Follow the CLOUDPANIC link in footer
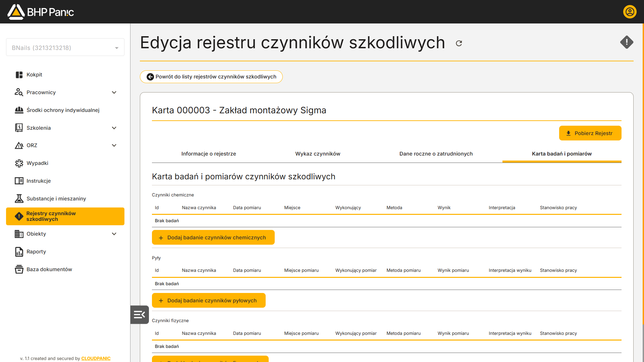The width and height of the screenshot is (644, 362). (x=96, y=358)
